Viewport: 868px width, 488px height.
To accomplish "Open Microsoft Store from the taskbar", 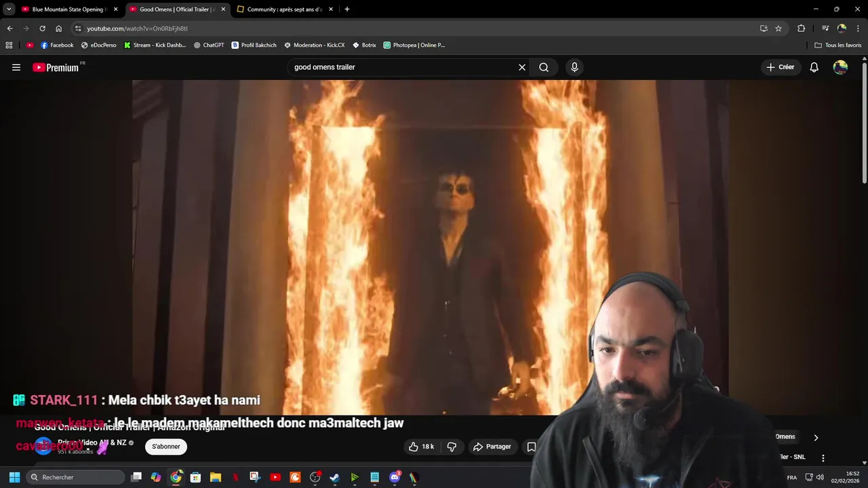I will coord(195,477).
